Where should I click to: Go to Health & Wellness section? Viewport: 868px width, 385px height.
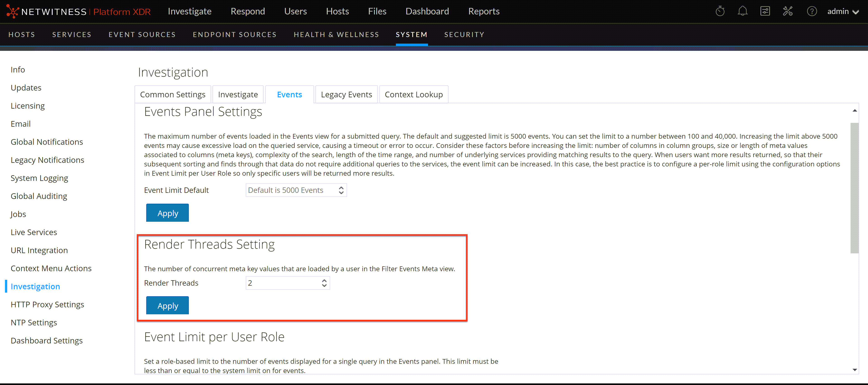coord(336,35)
